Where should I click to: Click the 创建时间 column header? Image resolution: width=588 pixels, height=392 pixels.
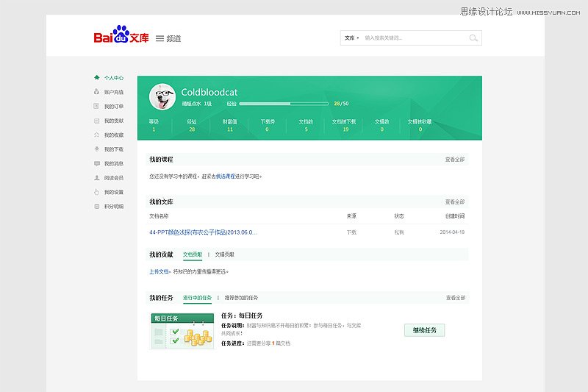454,216
